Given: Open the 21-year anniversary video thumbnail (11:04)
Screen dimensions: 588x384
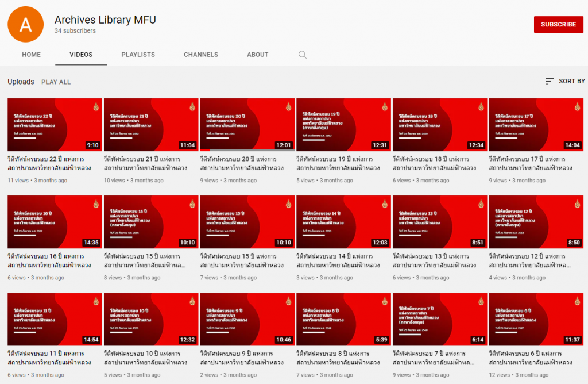Looking at the screenshot, I should point(150,124).
